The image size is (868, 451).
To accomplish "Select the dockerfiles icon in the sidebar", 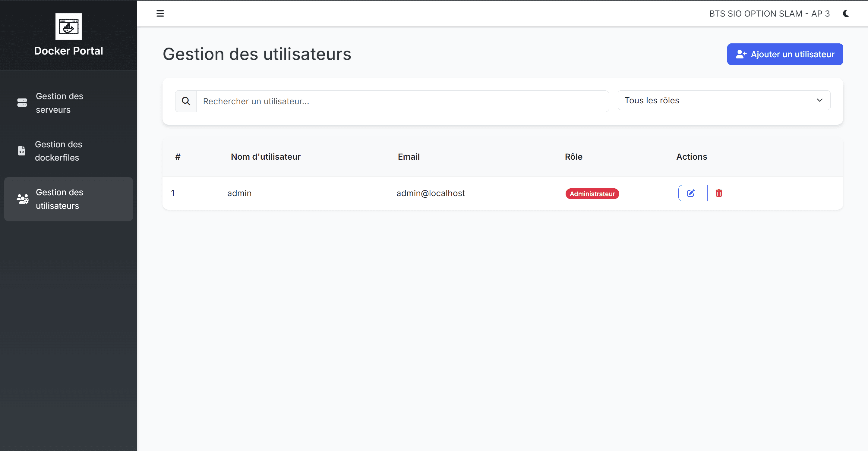I will pos(22,151).
